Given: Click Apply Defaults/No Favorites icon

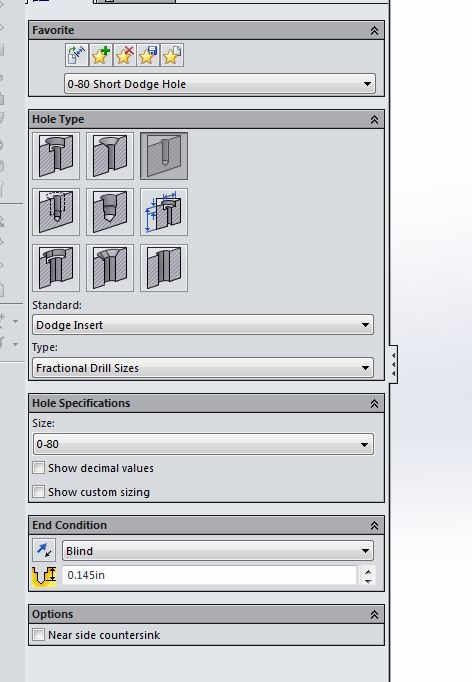Looking at the screenshot, I should pos(77,55).
